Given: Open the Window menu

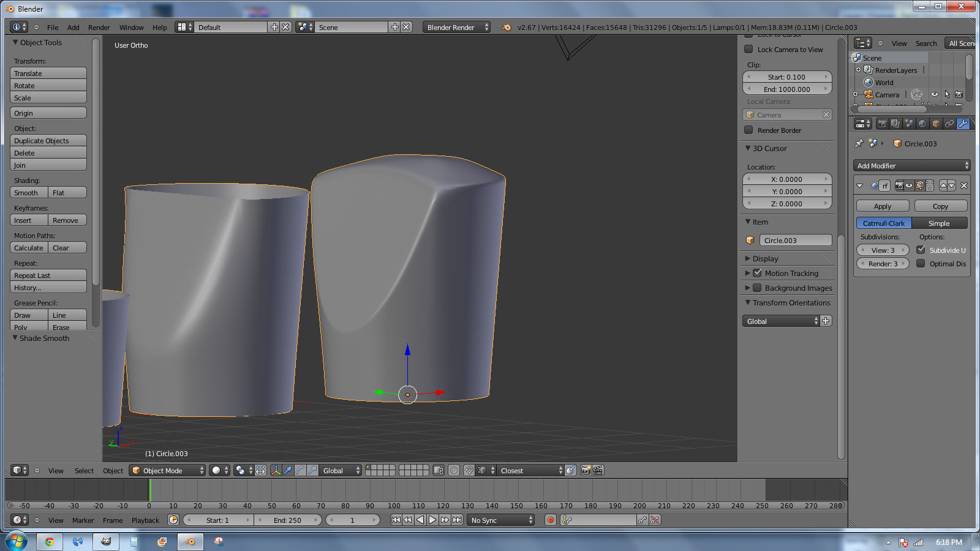Looking at the screenshot, I should pos(131,27).
